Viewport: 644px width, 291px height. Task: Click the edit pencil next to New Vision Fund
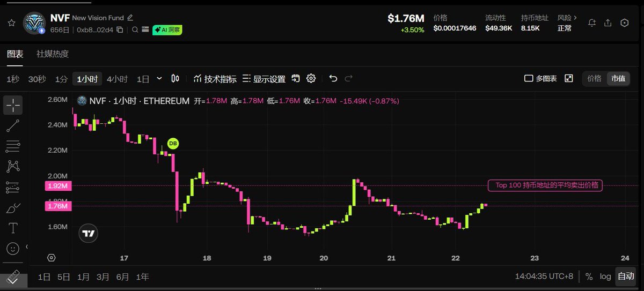[x=130, y=18]
